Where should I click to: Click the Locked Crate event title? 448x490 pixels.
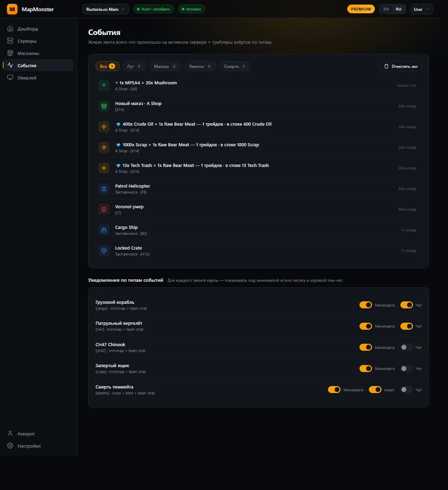pos(128,248)
